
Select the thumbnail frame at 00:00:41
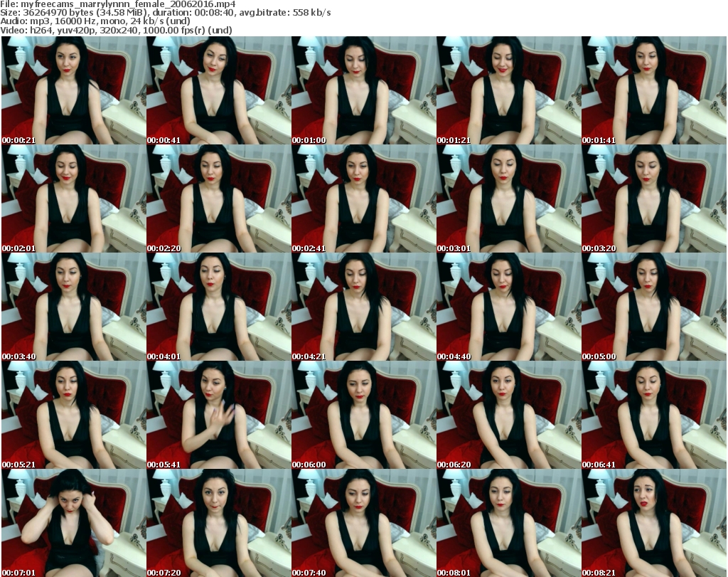[219, 90]
